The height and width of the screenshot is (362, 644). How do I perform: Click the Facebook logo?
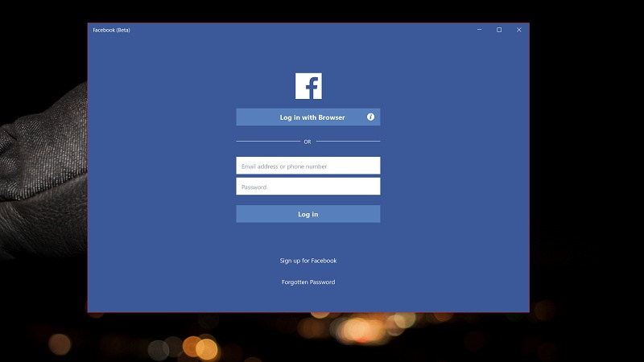click(308, 86)
